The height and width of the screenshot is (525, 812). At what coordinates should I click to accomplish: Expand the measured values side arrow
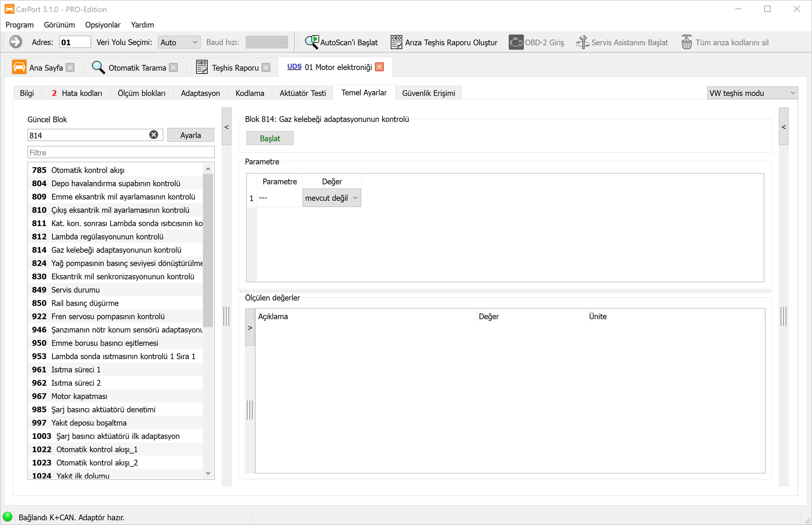pyautogui.click(x=250, y=328)
